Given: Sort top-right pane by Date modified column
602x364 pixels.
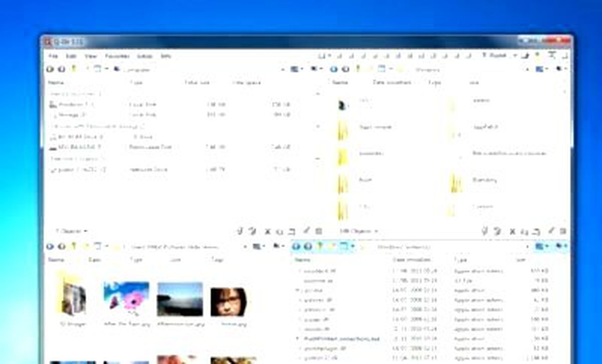Looking at the screenshot, I should point(392,82).
